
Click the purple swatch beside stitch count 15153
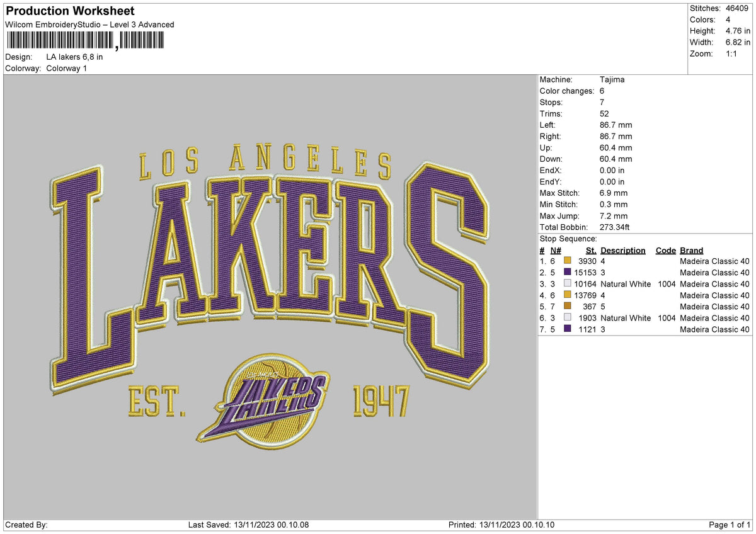click(568, 272)
